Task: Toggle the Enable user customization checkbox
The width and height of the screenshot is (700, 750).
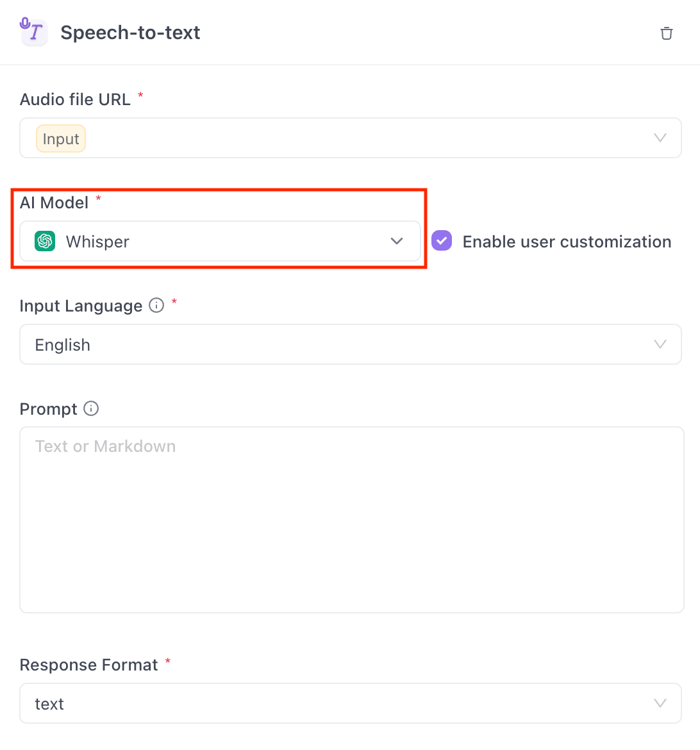Action: coord(442,240)
